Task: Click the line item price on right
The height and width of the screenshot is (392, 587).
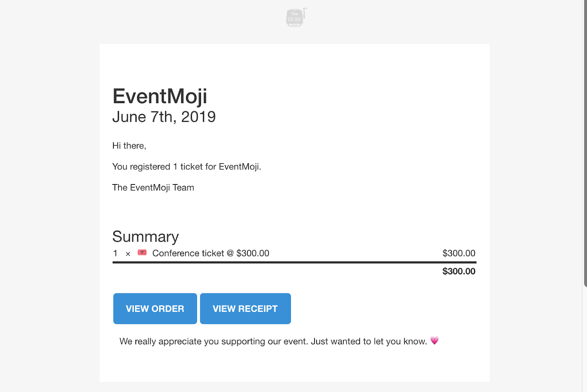Action: click(x=459, y=253)
